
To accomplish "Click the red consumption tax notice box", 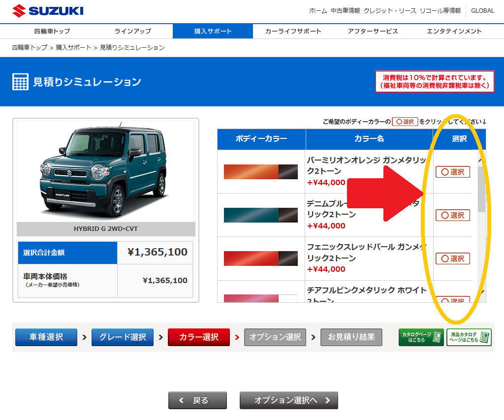I will coord(435,82).
